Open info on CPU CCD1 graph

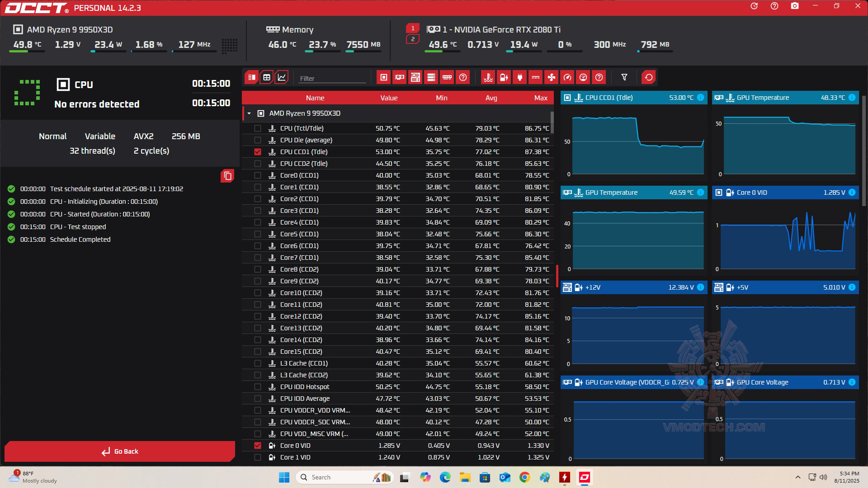700,98
